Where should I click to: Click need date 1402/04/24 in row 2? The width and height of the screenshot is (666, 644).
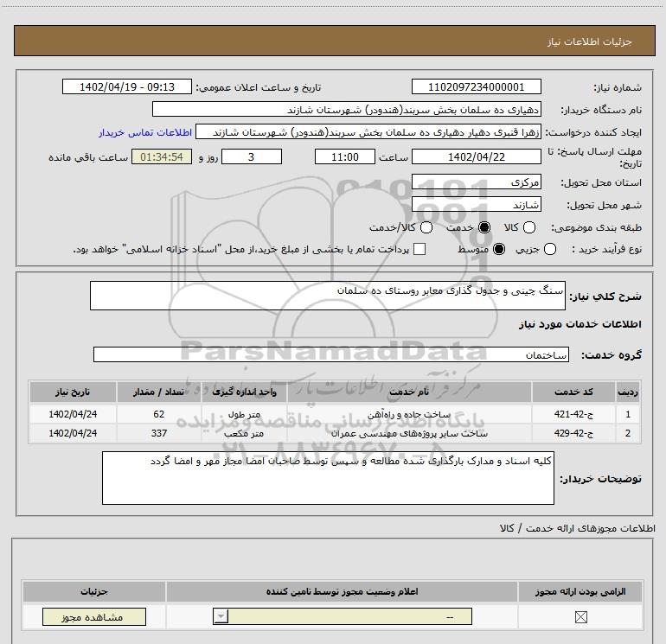(x=73, y=433)
